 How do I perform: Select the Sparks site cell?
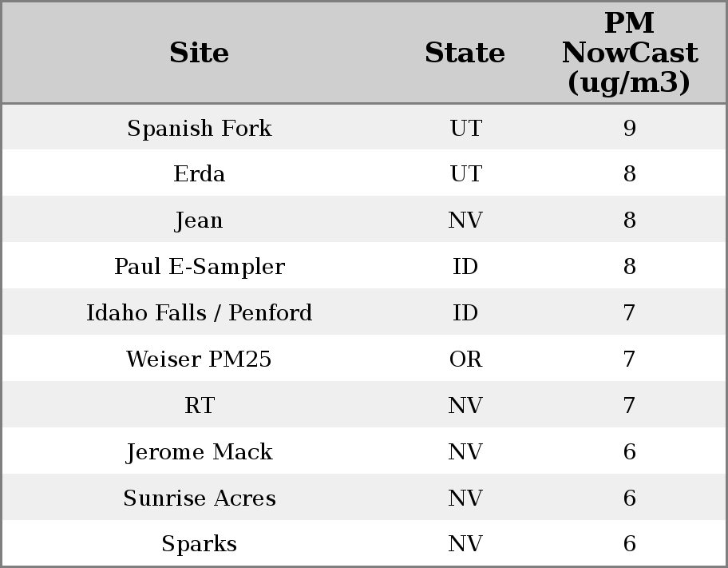pos(199,544)
